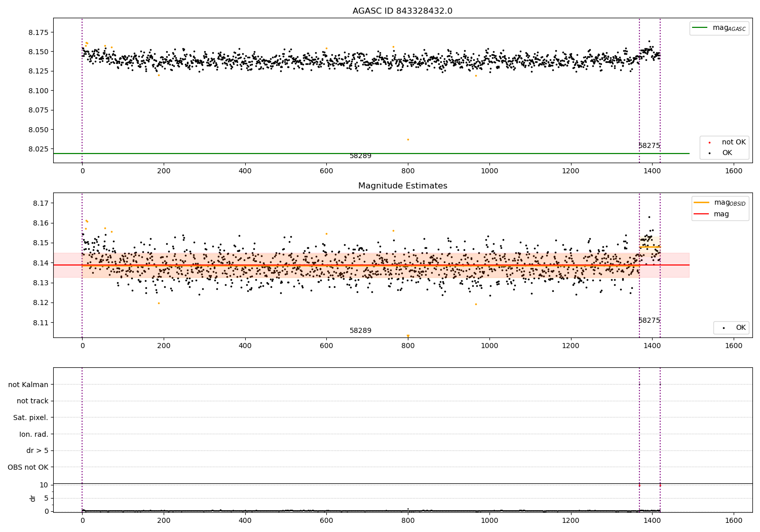Select the orange mag OBSID legend entry

[x=720, y=203]
